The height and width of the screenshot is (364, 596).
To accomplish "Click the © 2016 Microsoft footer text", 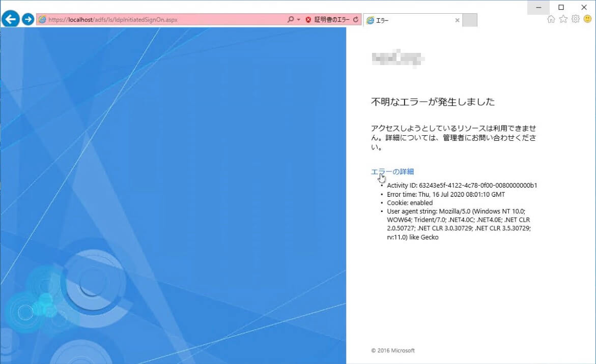I will (392, 350).
